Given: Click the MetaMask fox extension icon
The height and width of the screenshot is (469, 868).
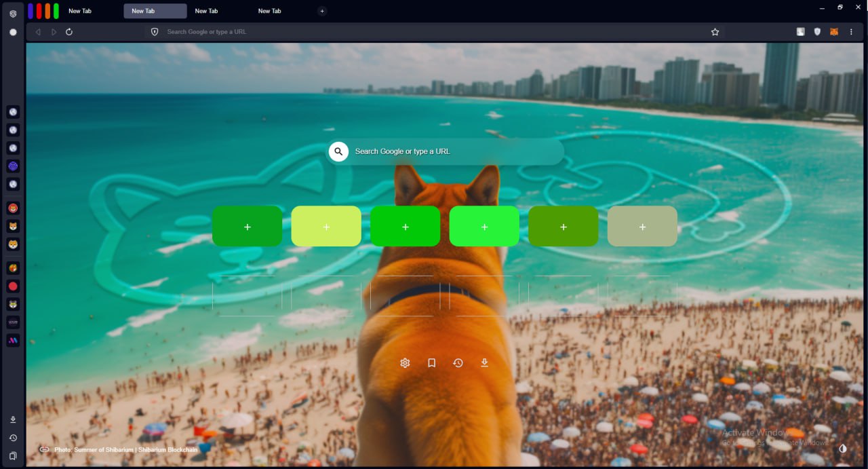Looking at the screenshot, I should [834, 32].
